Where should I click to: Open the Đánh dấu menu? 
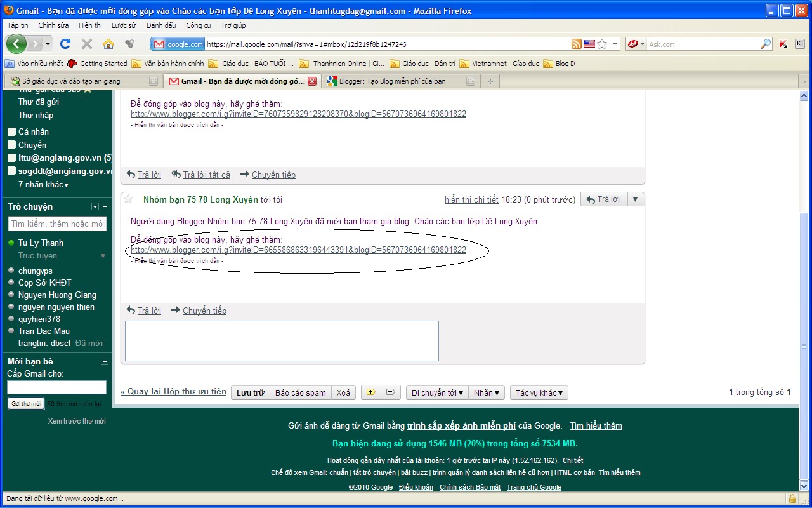(161, 25)
